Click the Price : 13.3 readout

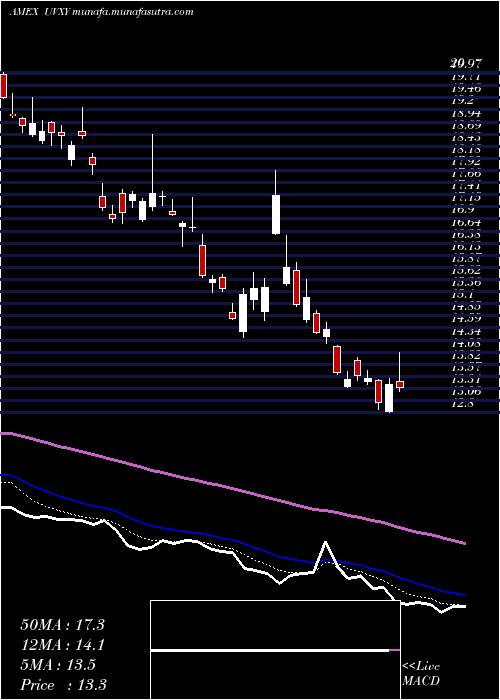point(63,685)
